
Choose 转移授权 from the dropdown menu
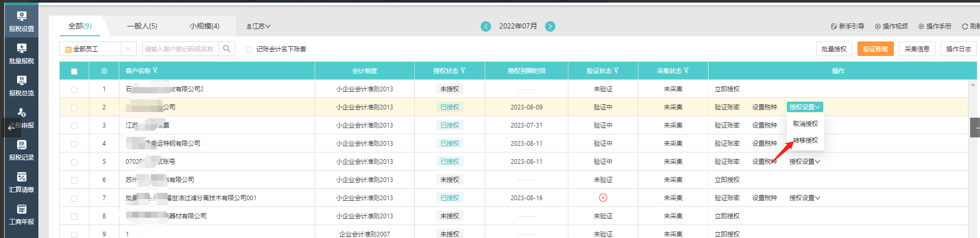(x=806, y=141)
